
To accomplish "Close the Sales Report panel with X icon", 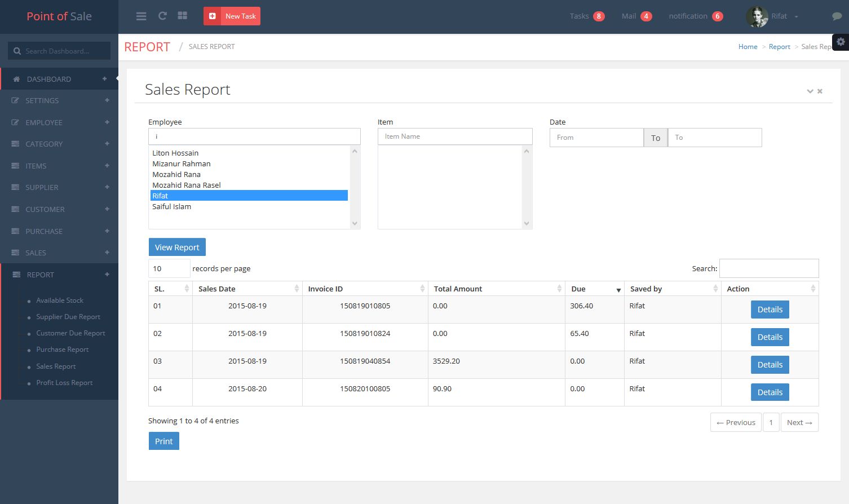I will pyautogui.click(x=820, y=91).
